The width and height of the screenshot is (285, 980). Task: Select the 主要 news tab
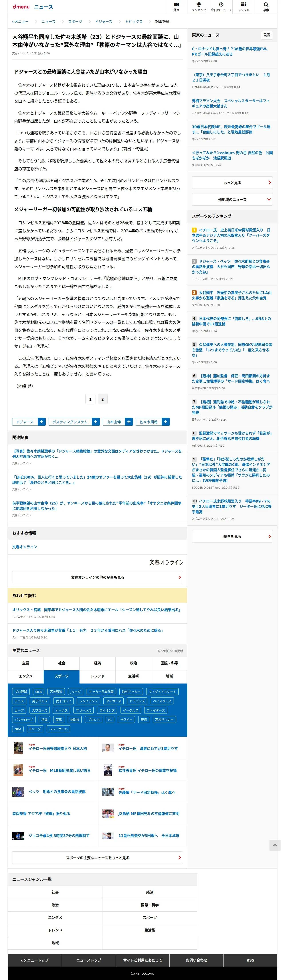pos(26,663)
